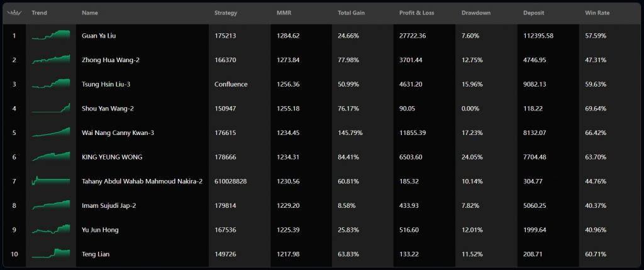Click the Strategy column header
The image size is (644, 270).
(x=226, y=13)
